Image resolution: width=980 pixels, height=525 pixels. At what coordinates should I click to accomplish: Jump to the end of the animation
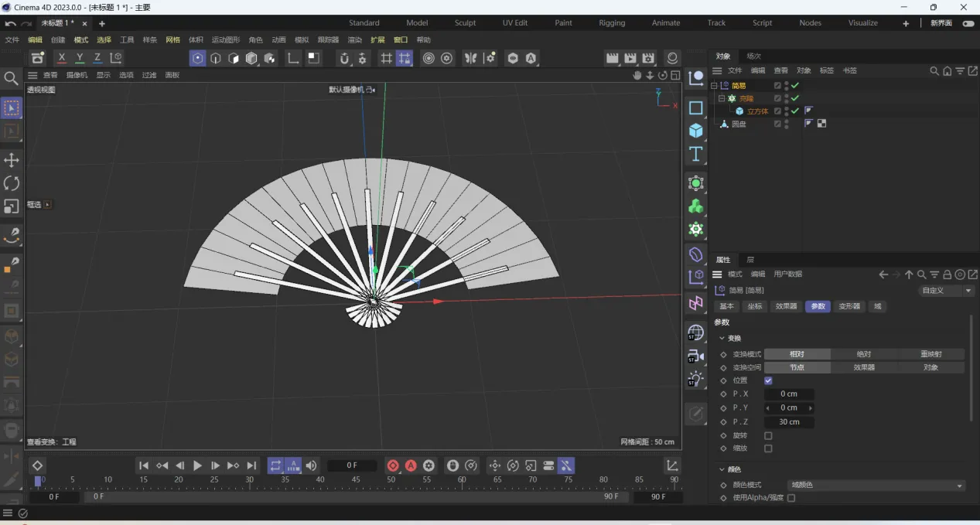(x=251, y=465)
